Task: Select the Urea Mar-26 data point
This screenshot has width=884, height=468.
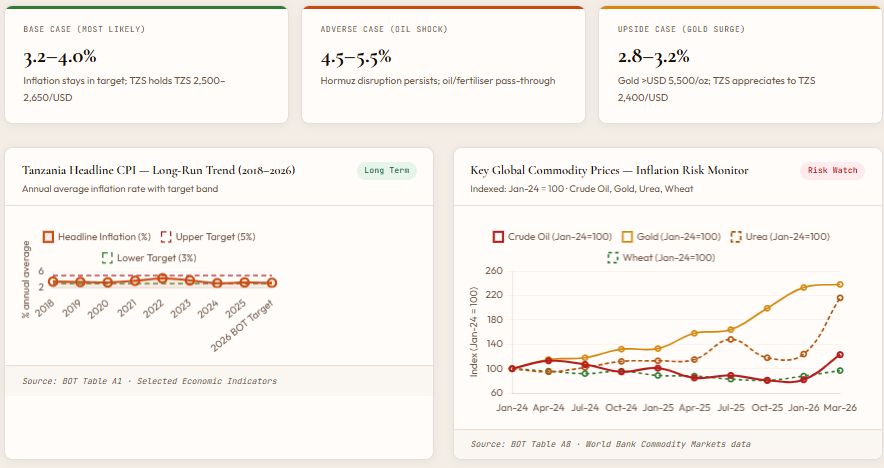Action: (840, 298)
